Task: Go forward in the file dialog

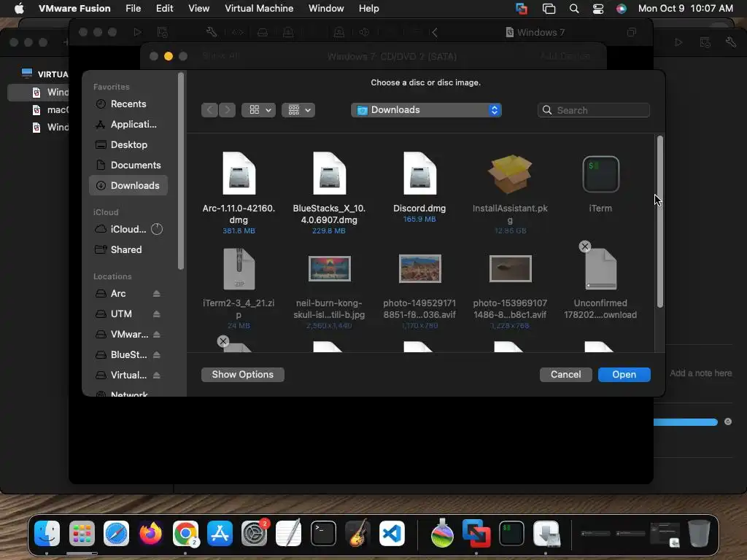Action: tap(228, 110)
